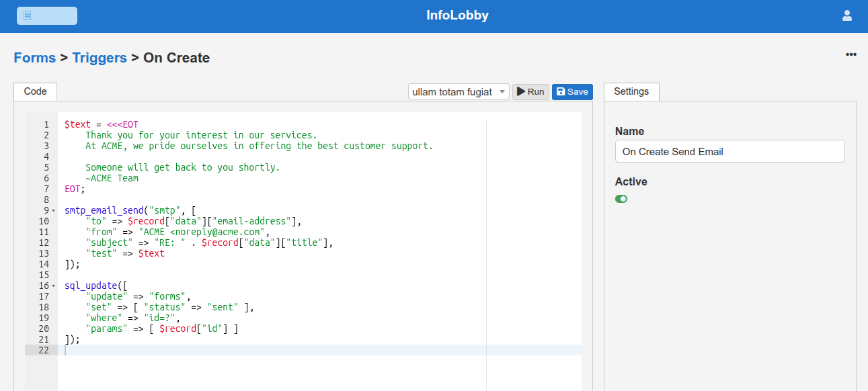
Task: Click the InfoLobby title in the header
Action: pyautogui.click(x=457, y=15)
